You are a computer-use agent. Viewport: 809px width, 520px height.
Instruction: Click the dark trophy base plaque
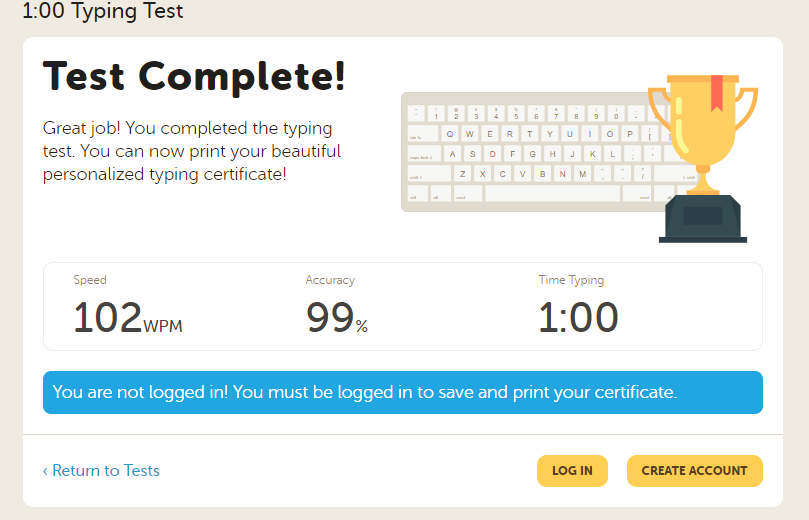point(702,215)
